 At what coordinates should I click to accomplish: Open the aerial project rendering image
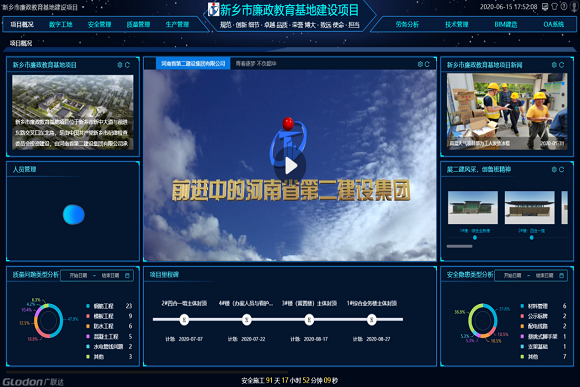click(73, 112)
